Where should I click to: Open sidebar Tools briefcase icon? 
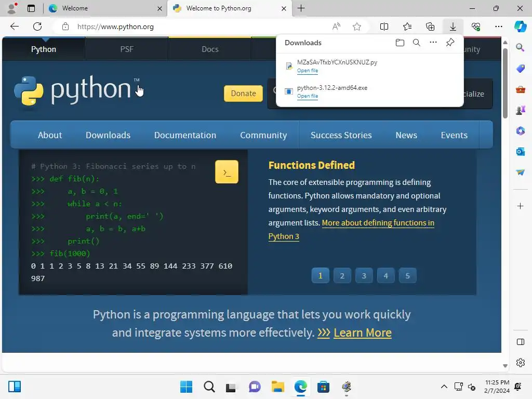[x=520, y=89]
